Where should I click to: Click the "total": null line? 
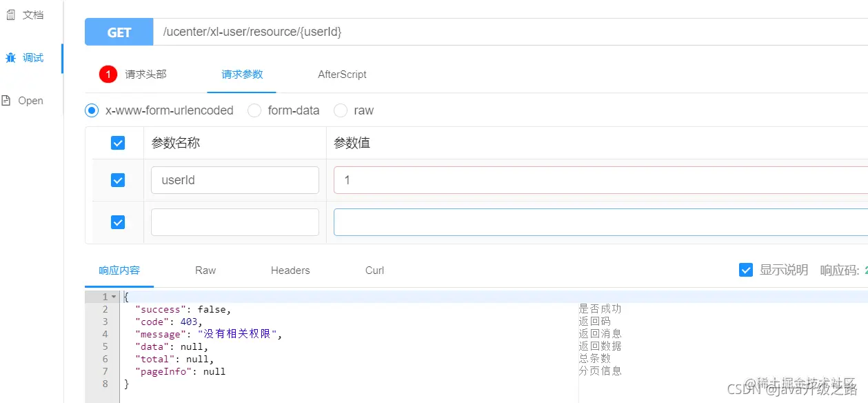coord(174,359)
